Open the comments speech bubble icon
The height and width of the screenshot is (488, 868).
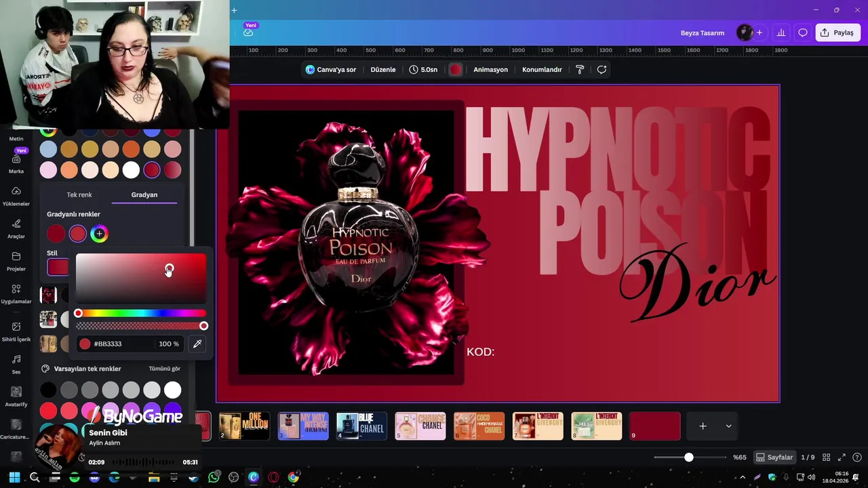pyautogui.click(x=803, y=33)
